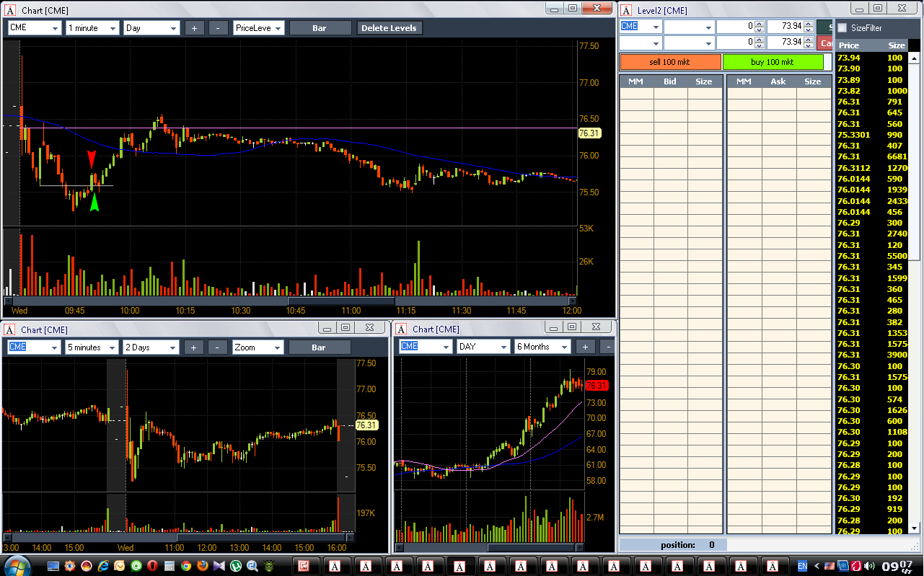Click the buy 100 mkt button
The height and width of the screenshot is (576, 924).
coord(773,62)
